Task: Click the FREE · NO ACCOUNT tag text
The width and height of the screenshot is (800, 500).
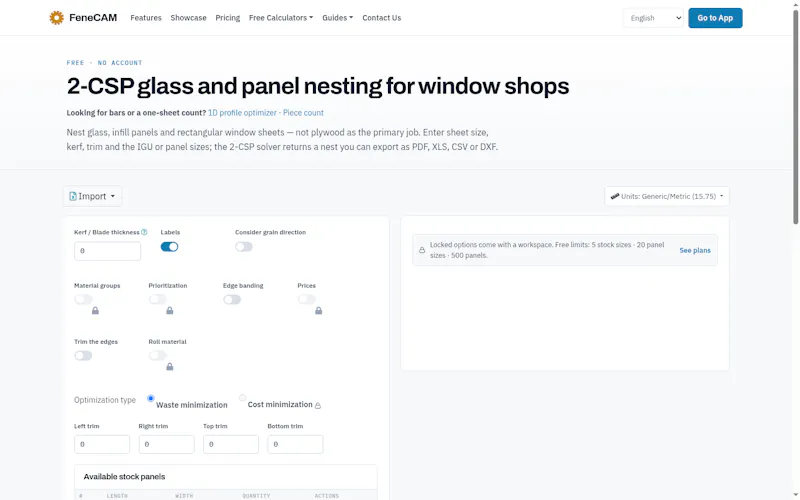Action: [x=104, y=63]
